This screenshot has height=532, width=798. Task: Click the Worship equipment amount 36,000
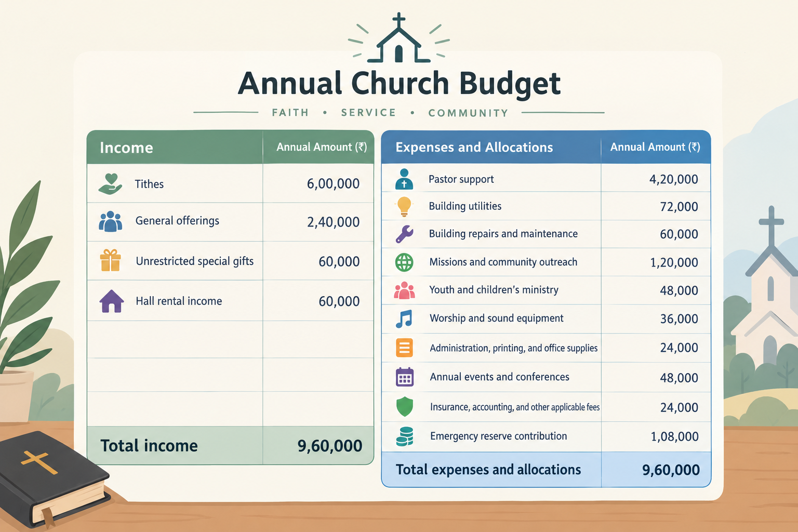tap(679, 318)
